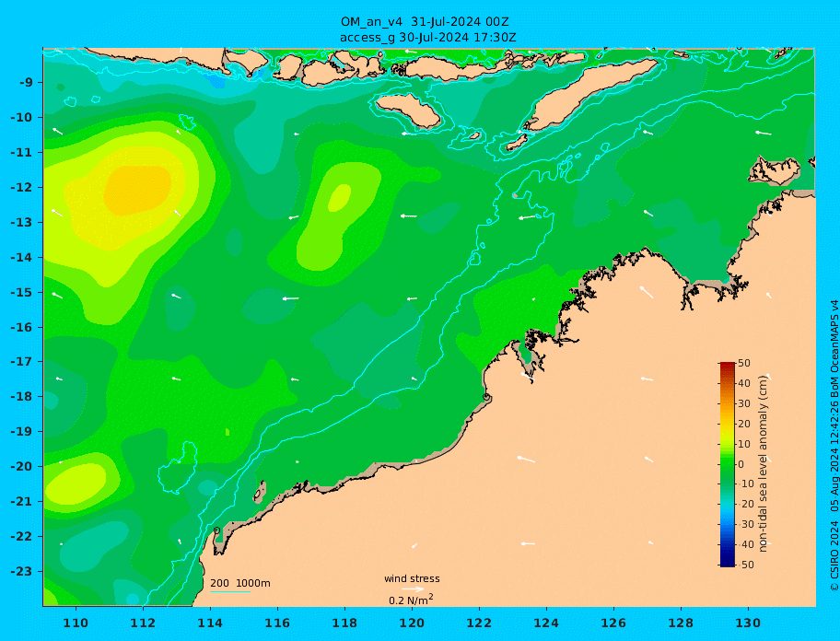Click the longitude label 110
Image resolution: width=840 pixels, height=641 pixels.
click(x=76, y=623)
